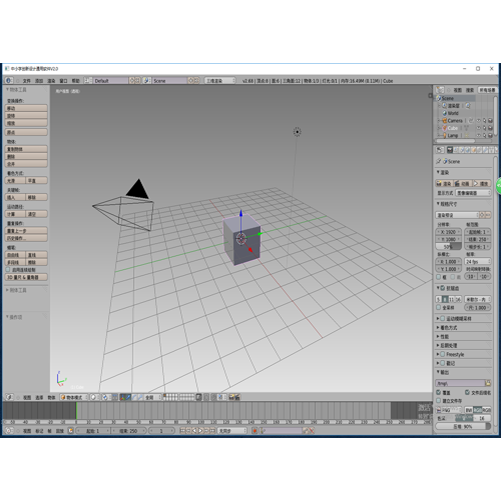Click the 移动 translate button in tool shelf
Image resolution: width=501 pixels, height=501 pixels.
click(x=26, y=108)
